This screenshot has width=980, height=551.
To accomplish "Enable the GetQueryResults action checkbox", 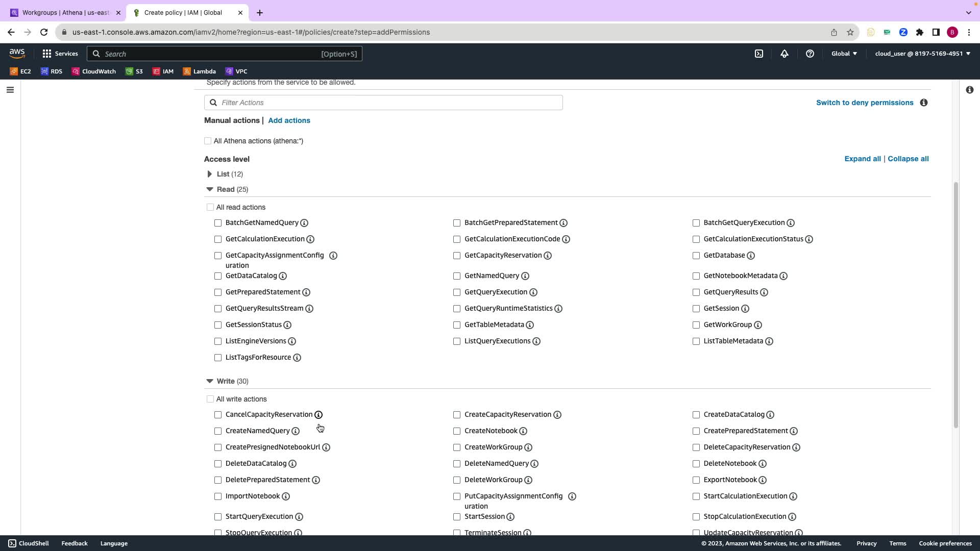I will (x=696, y=292).
